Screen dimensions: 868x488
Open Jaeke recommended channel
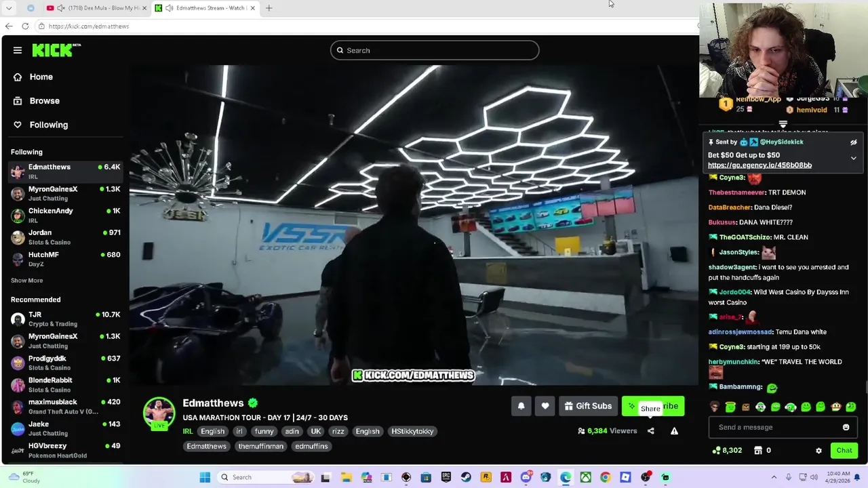tap(66, 428)
